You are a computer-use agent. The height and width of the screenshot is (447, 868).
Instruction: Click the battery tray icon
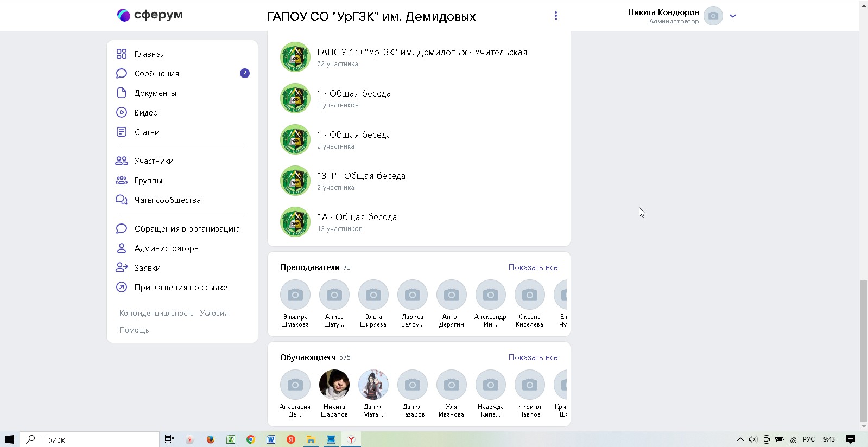(780, 439)
